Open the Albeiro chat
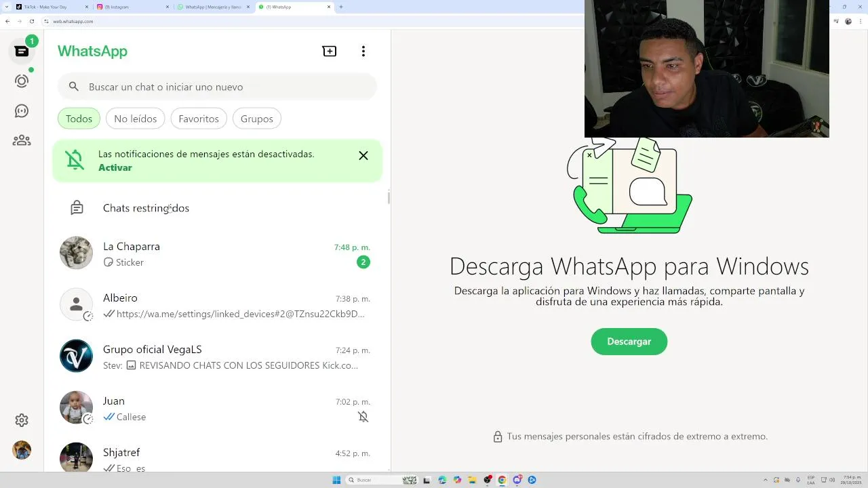The width and height of the screenshot is (868, 488). point(217,305)
